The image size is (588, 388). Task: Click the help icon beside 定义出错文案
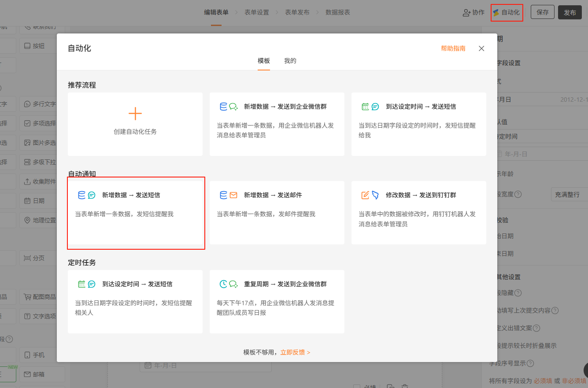point(536,328)
